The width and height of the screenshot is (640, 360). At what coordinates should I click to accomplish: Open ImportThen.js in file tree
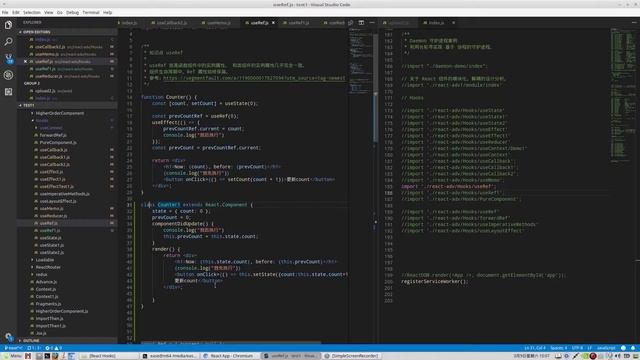(49, 319)
